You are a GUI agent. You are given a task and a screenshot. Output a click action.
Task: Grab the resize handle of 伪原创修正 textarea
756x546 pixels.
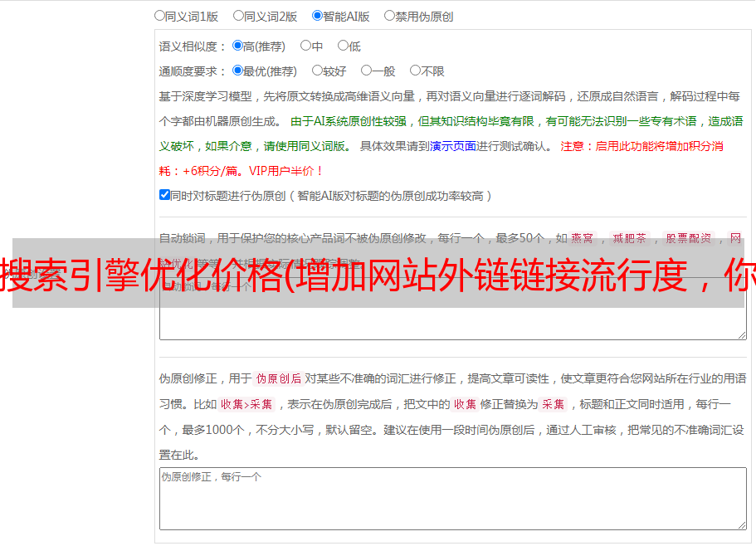pos(742,524)
